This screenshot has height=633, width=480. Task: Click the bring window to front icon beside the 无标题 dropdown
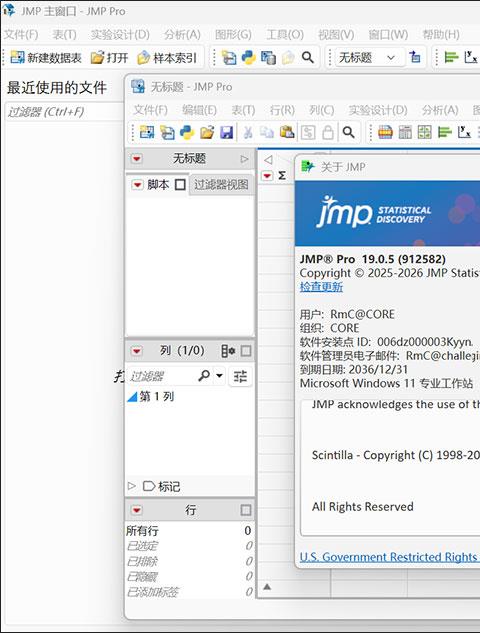[415, 57]
